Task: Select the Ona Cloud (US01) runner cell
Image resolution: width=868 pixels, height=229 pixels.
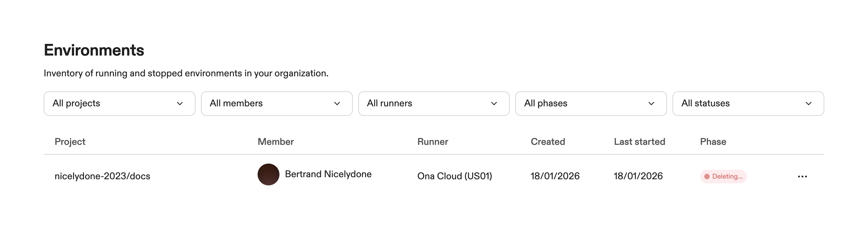Action: coord(454,176)
